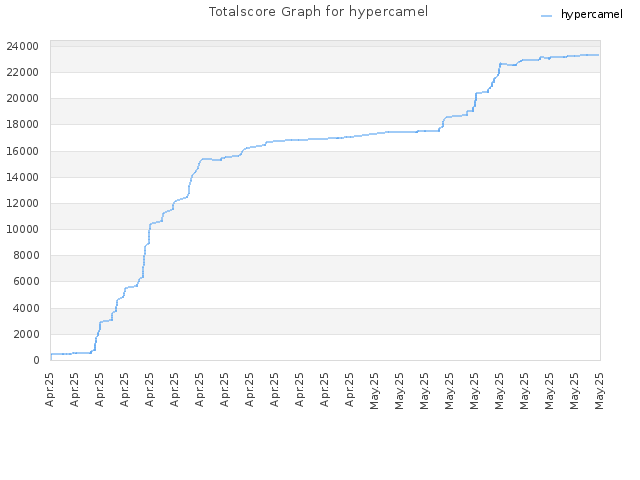640x480 pixels.
Task: Click the 18000 y-axis label
Action: click(22, 124)
